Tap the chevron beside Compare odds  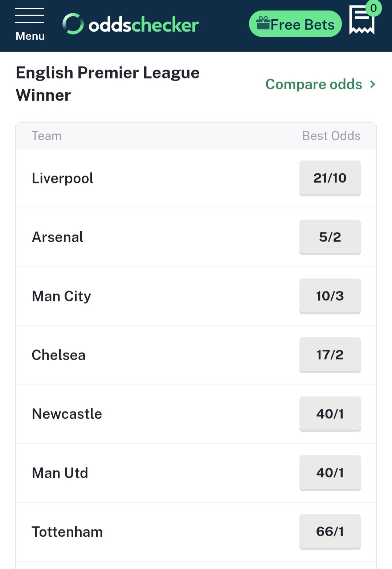tap(372, 84)
